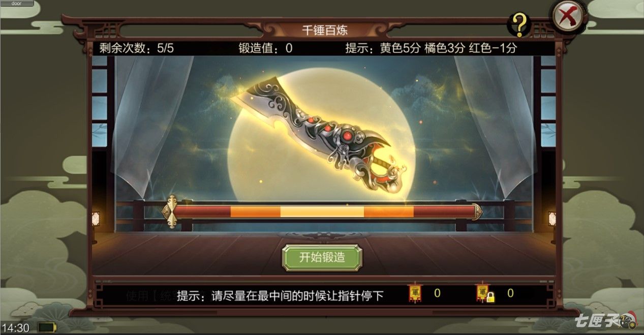644x335 pixels.
Task: Click the pale yellow center zone of bar
Action: (322, 211)
